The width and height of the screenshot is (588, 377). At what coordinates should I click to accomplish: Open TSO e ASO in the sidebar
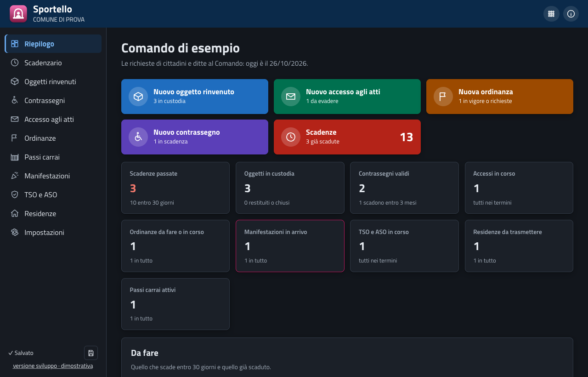point(53,194)
